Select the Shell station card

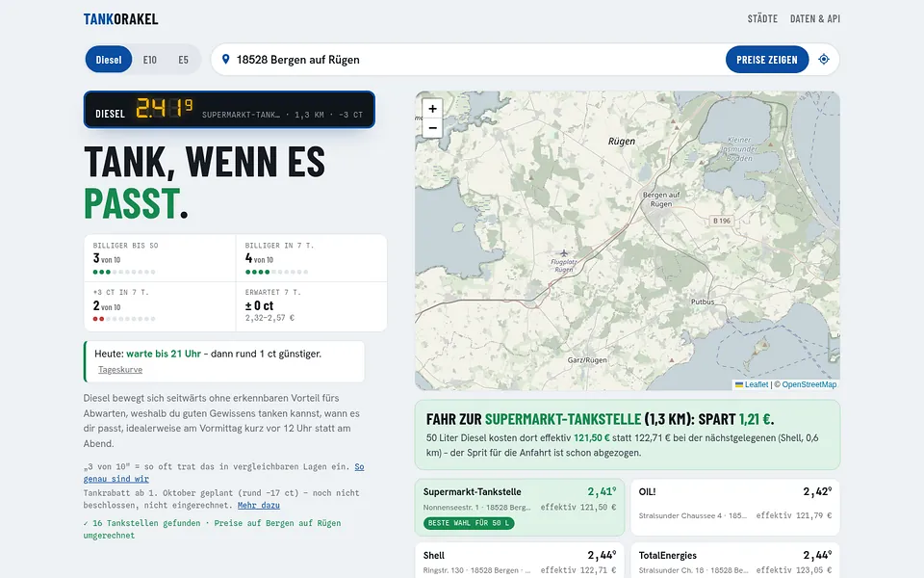[519, 561]
